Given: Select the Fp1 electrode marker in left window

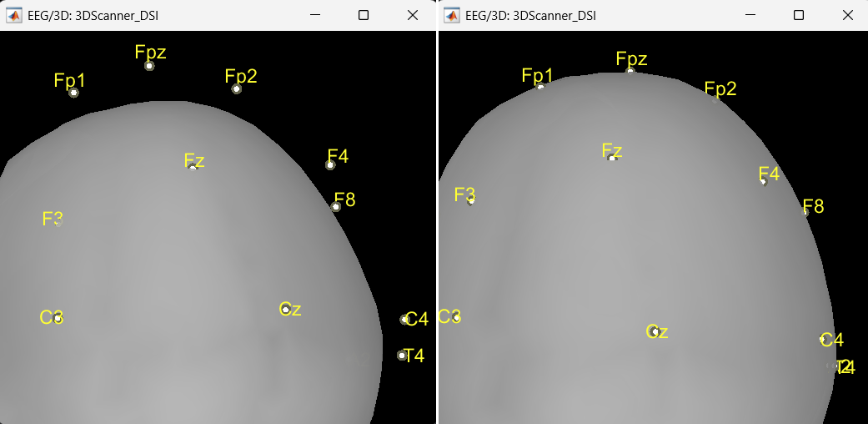Looking at the screenshot, I should coord(73,93).
